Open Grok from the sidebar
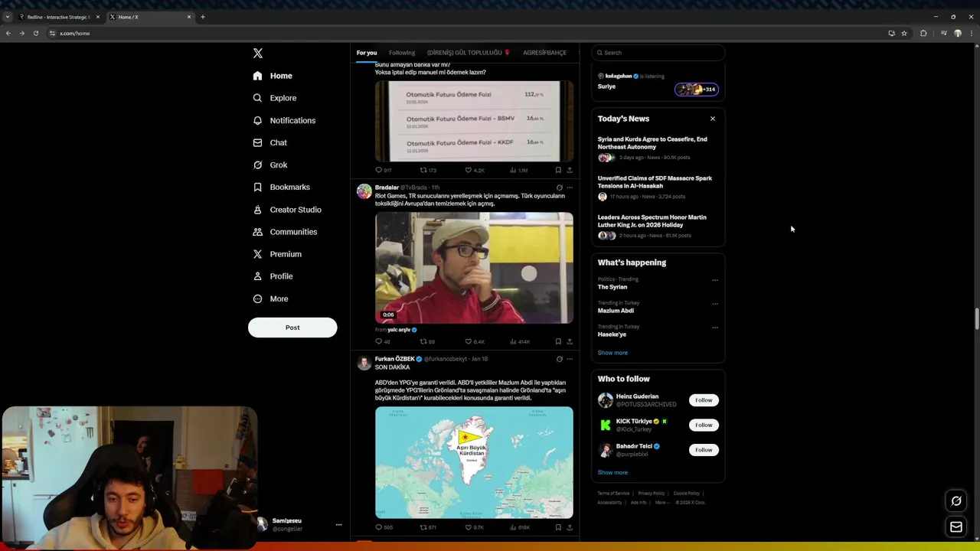 [x=269, y=165]
